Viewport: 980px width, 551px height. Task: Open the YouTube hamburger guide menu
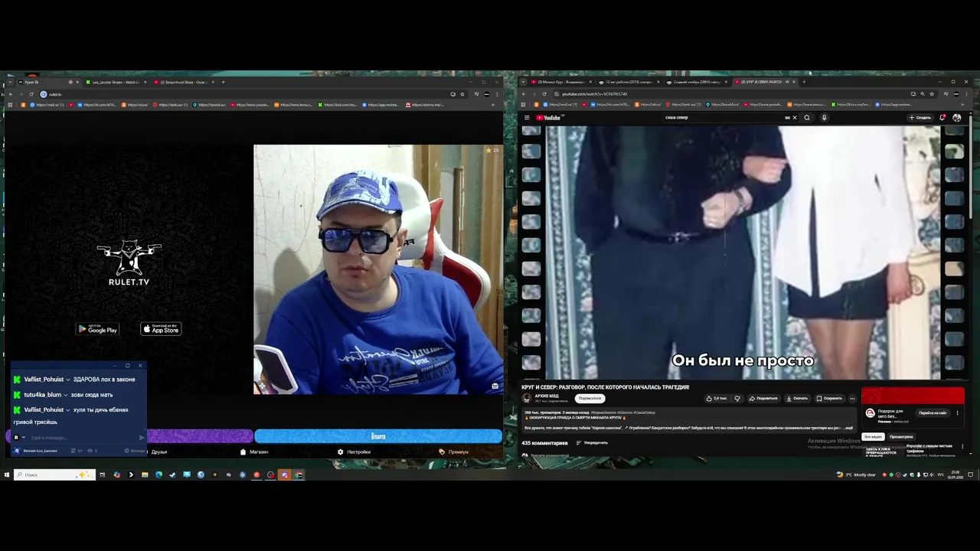[527, 118]
